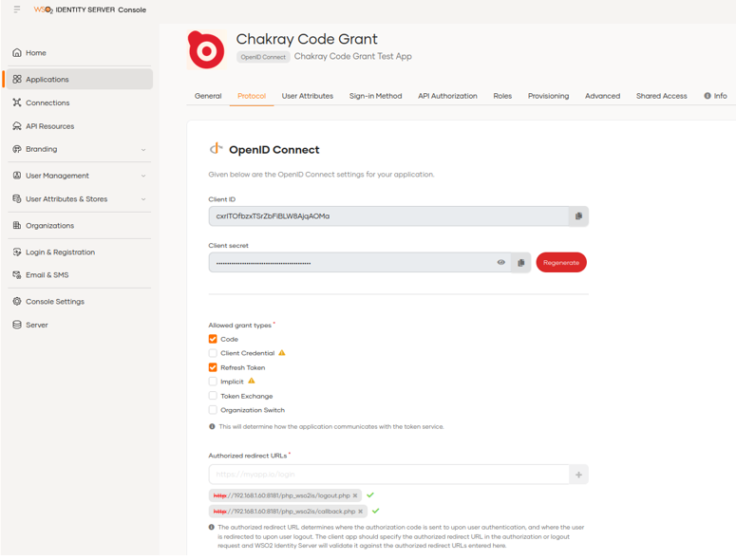This screenshot has width=736, height=560.
Task: Expand the Branding menu chevron
Action: pos(143,150)
